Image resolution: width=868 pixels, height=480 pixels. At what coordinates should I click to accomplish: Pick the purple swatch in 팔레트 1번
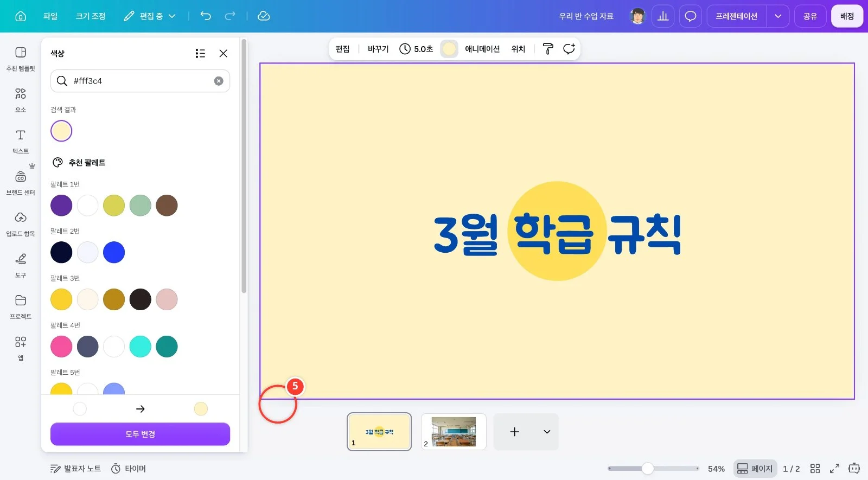point(61,206)
